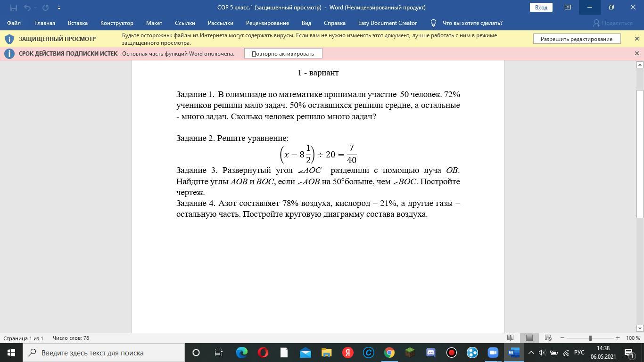
Task: Open the Mail app from taskbar
Action: [x=305, y=353]
